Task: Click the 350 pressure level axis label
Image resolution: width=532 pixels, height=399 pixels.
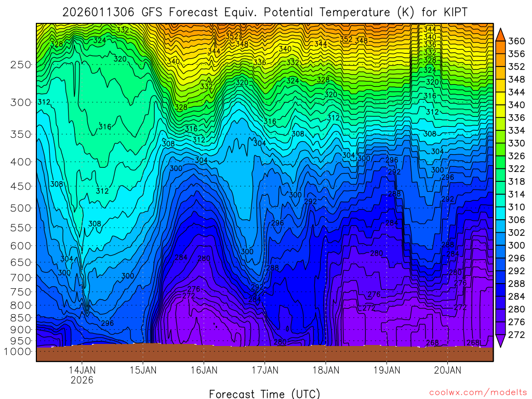Action: (21, 135)
